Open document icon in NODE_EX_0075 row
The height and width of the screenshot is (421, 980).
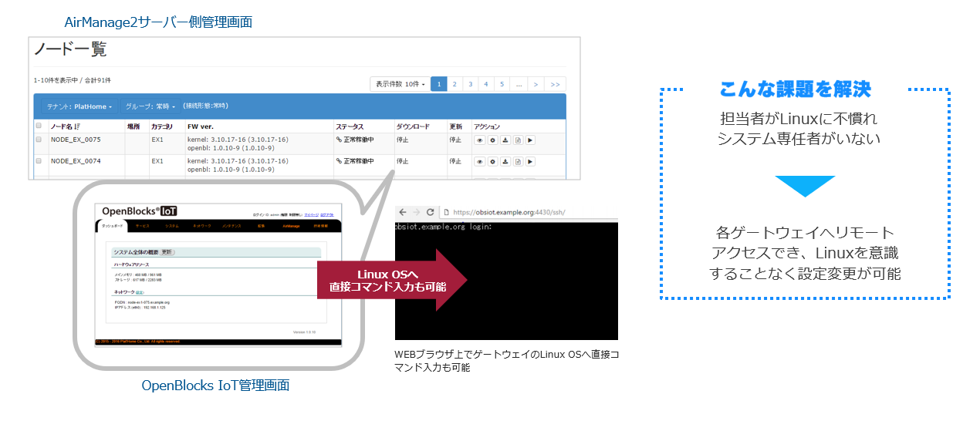coord(518,140)
